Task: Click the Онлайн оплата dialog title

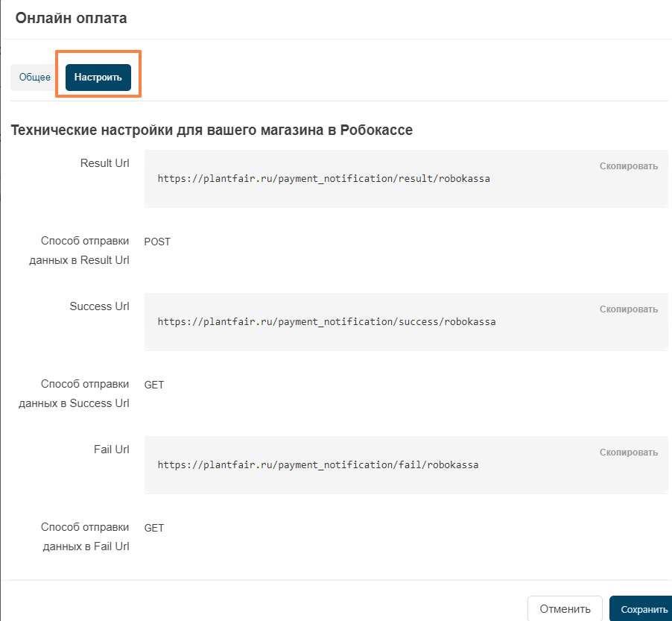Action: 71,18
